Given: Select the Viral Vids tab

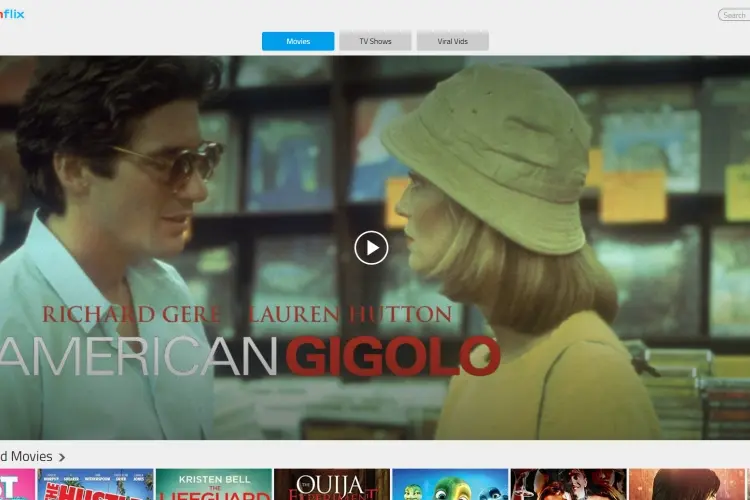Looking at the screenshot, I should [x=452, y=41].
